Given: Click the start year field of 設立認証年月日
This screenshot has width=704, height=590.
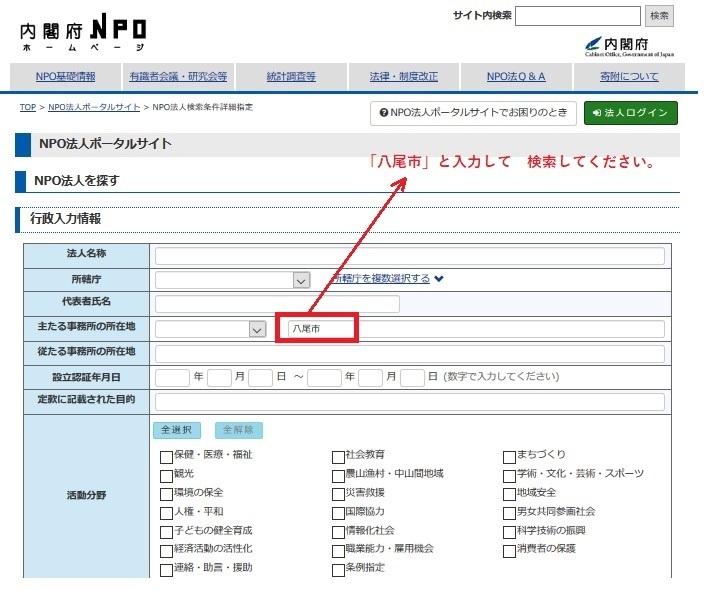Looking at the screenshot, I should [172, 378].
